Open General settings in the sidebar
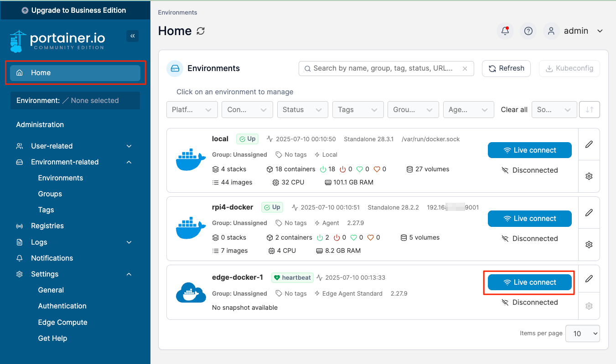 51,290
